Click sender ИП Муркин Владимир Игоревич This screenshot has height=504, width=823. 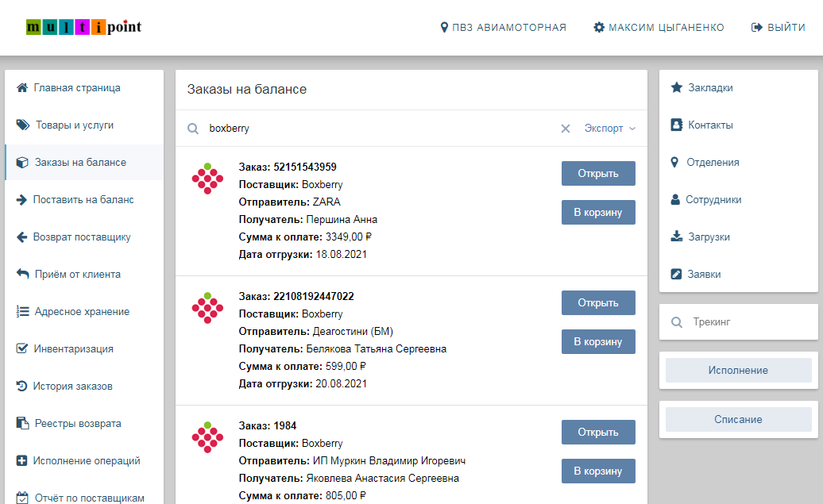(389, 460)
